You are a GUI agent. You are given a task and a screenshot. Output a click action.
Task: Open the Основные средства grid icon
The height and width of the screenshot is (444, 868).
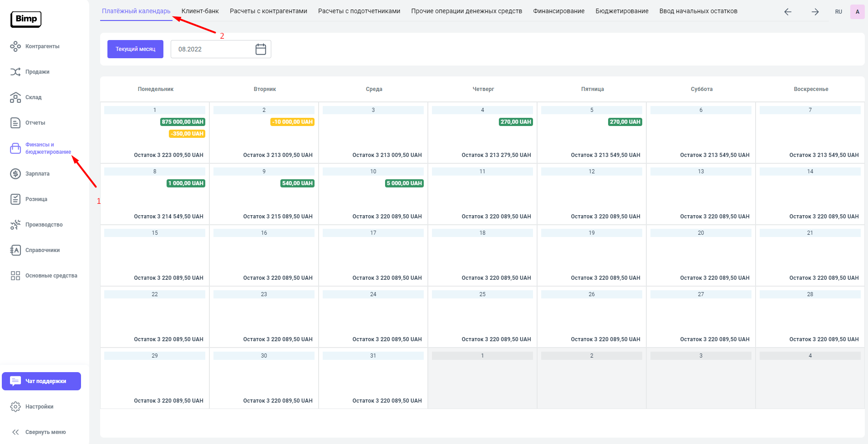(x=15, y=276)
